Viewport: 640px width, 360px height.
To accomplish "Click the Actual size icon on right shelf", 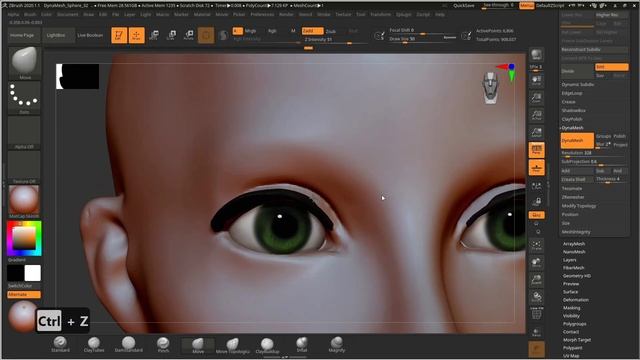I will coord(536,115).
